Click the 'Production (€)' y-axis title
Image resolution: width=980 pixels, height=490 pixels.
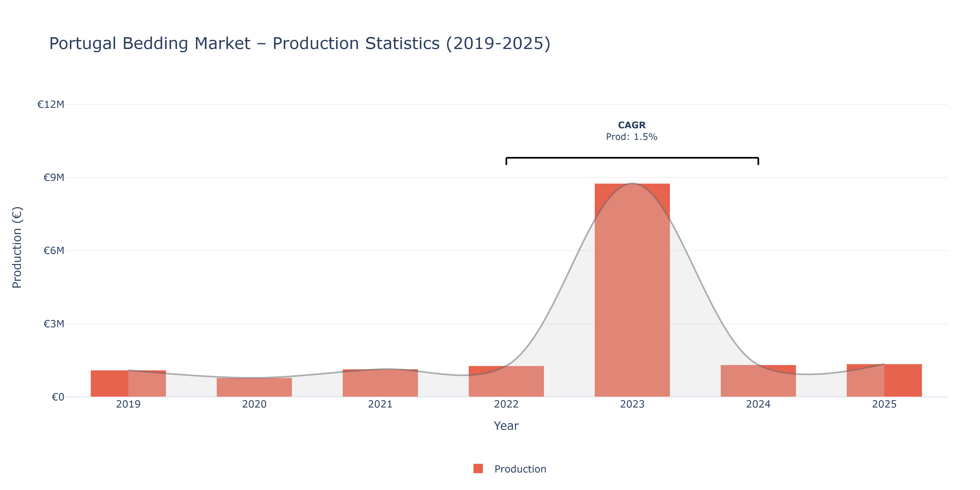[17, 247]
